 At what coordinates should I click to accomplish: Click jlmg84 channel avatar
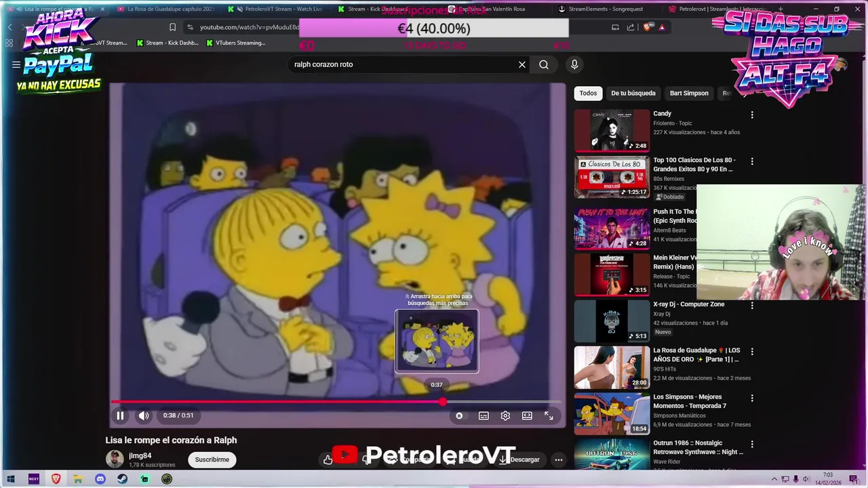115,459
